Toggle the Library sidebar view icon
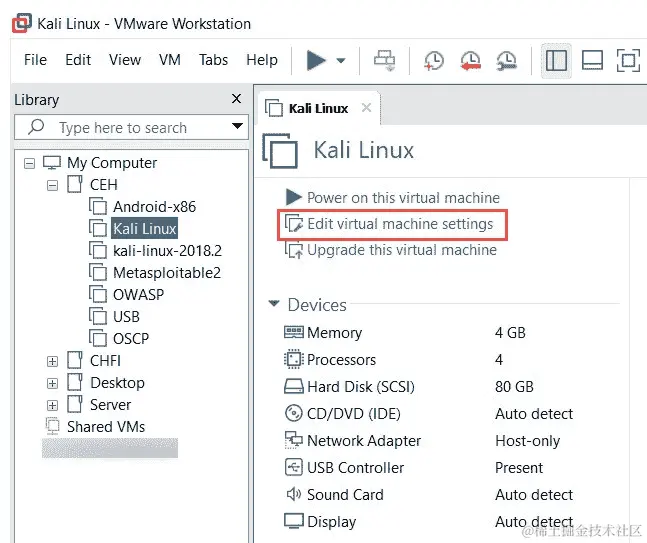 point(556,61)
